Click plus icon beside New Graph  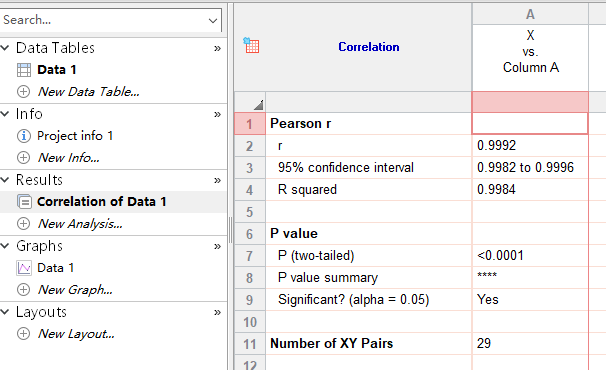tap(24, 290)
